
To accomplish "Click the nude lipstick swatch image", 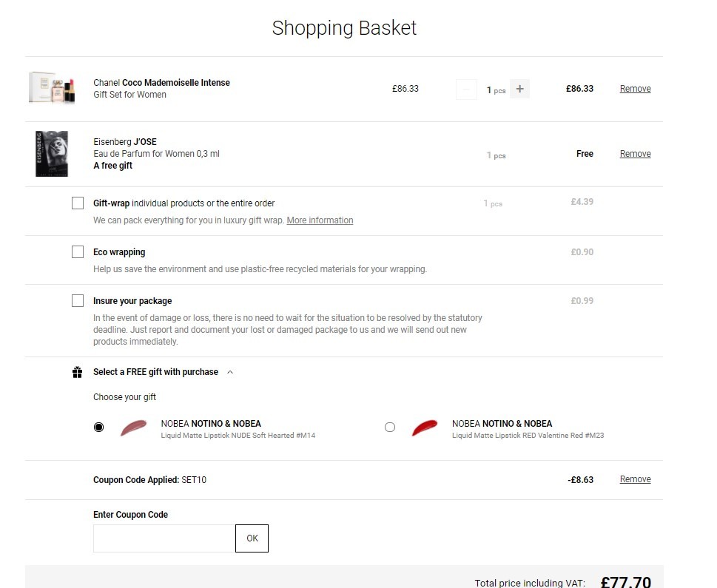I will pos(133,428).
